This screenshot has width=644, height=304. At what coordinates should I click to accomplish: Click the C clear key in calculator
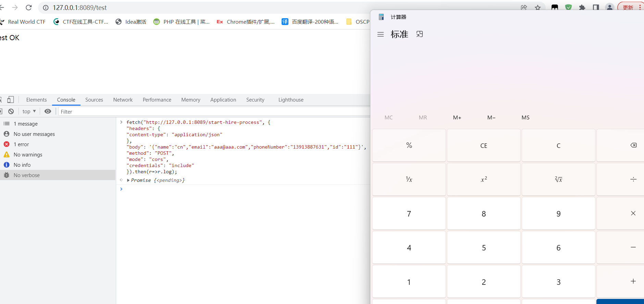pyautogui.click(x=558, y=145)
